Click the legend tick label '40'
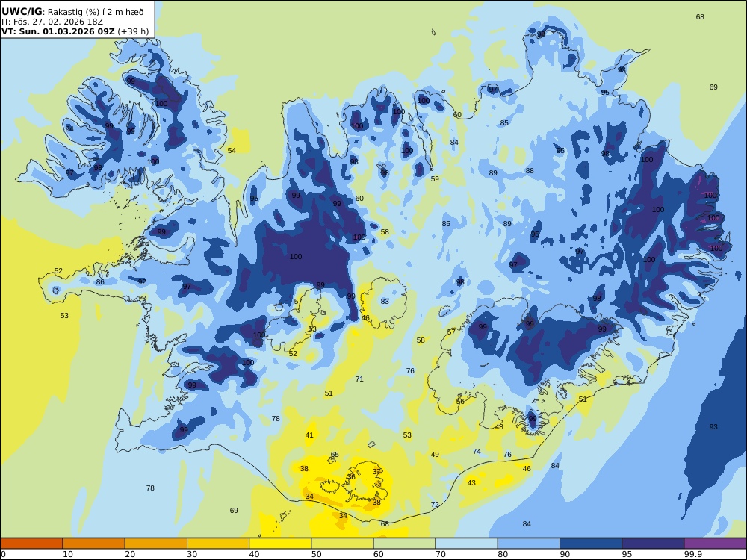Screen dimensions: 747x560 tap(255, 554)
